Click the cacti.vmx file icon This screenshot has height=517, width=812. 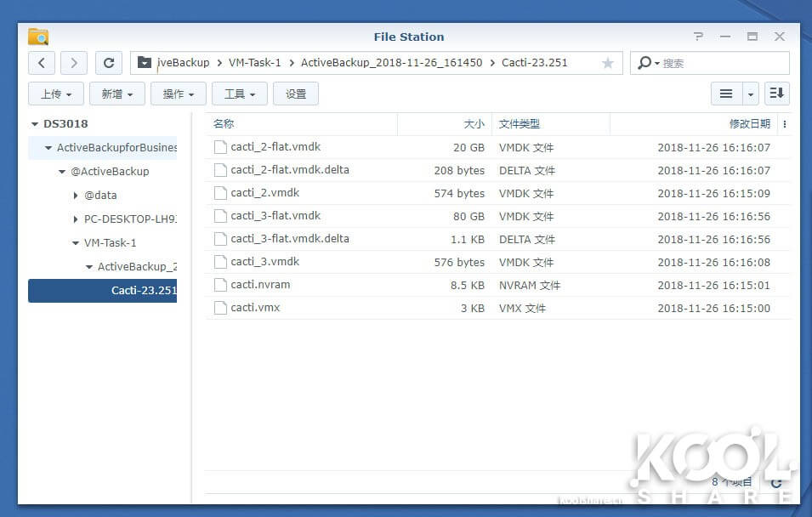click(x=221, y=308)
